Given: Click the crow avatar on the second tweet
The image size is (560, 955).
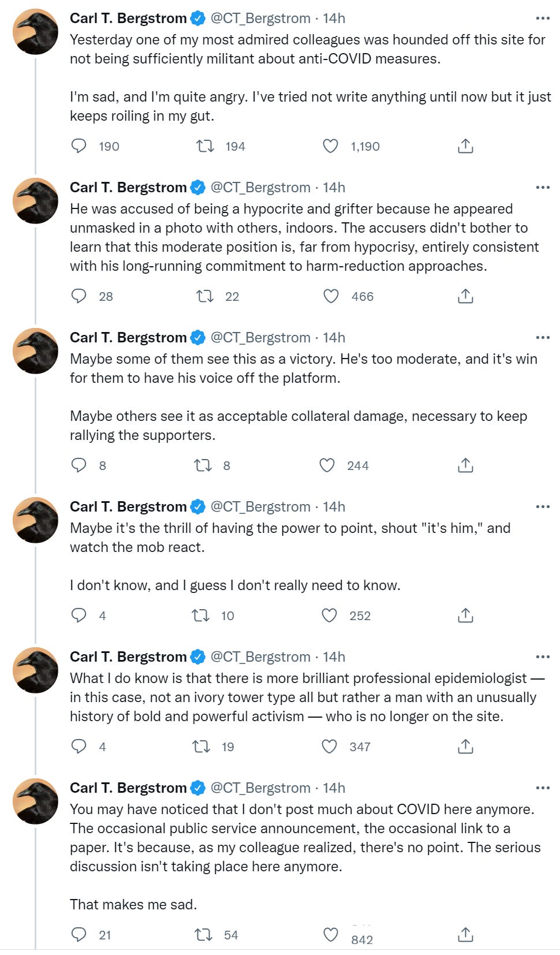Looking at the screenshot, I should coord(36,200).
